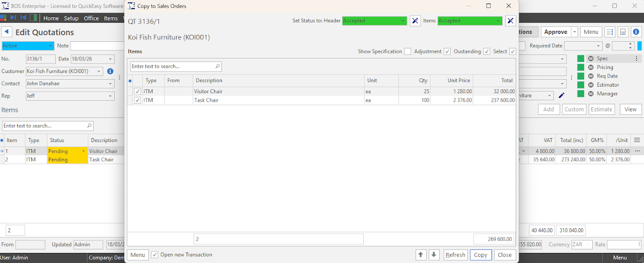Open the Office menu
The width and height of the screenshot is (644, 263).
(x=91, y=18)
